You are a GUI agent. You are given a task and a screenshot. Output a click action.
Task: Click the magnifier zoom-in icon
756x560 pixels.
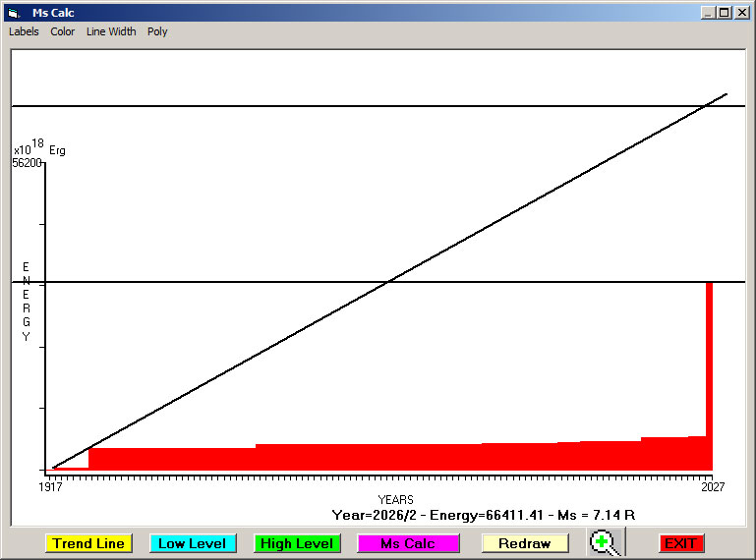tap(604, 542)
